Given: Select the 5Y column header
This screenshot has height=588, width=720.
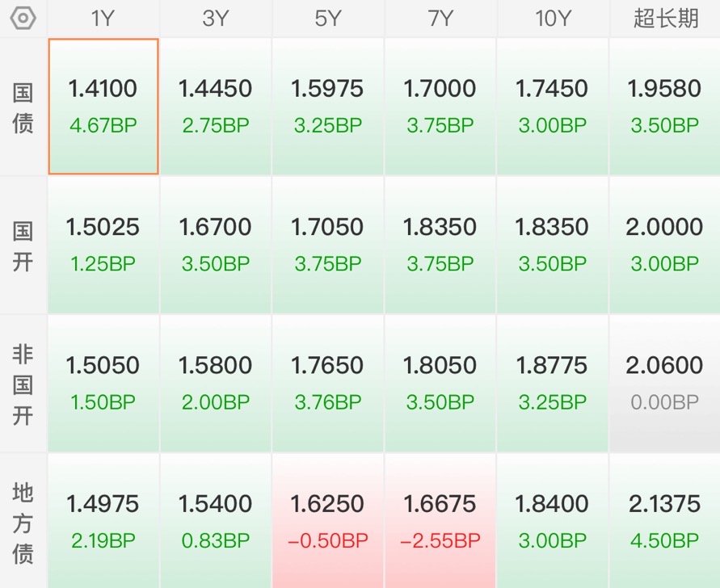Looking at the screenshot, I should tap(328, 19).
